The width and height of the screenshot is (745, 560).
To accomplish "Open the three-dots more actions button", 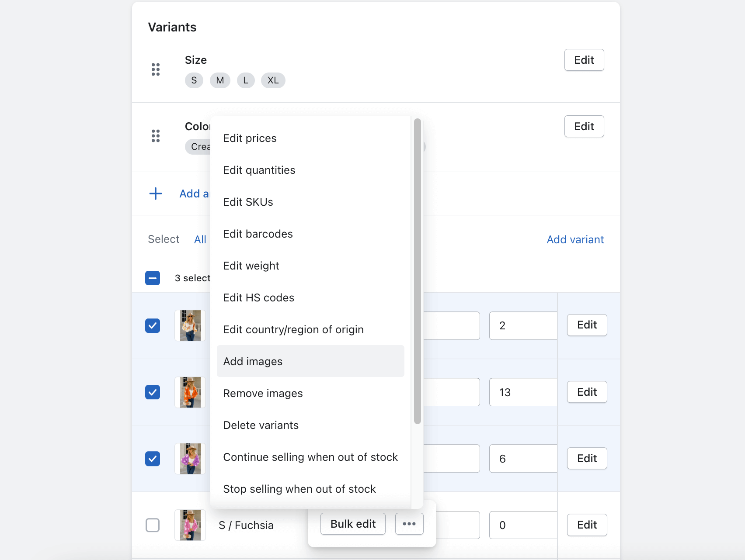I will click(409, 524).
